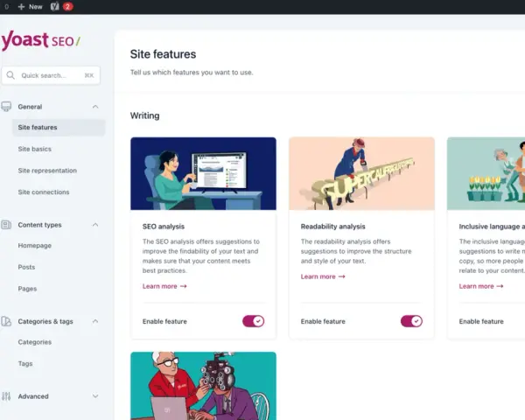Click the SEO analysis card illustration
The image size is (525, 420).
click(x=203, y=173)
